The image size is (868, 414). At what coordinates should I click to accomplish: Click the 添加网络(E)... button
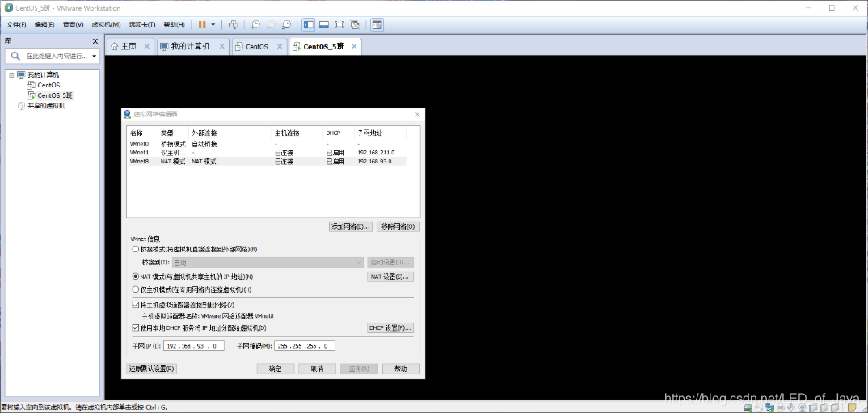pos(350,226)
